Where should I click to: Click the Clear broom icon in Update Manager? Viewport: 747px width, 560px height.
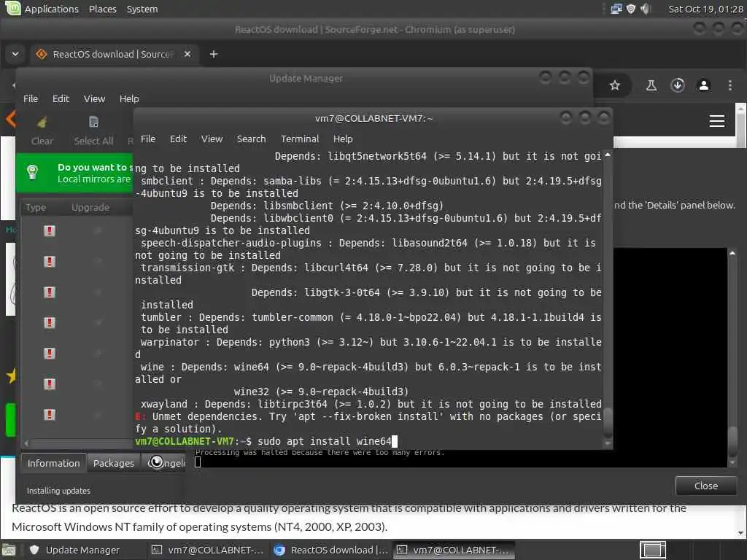pyautogui.click(x=42, y=122)
